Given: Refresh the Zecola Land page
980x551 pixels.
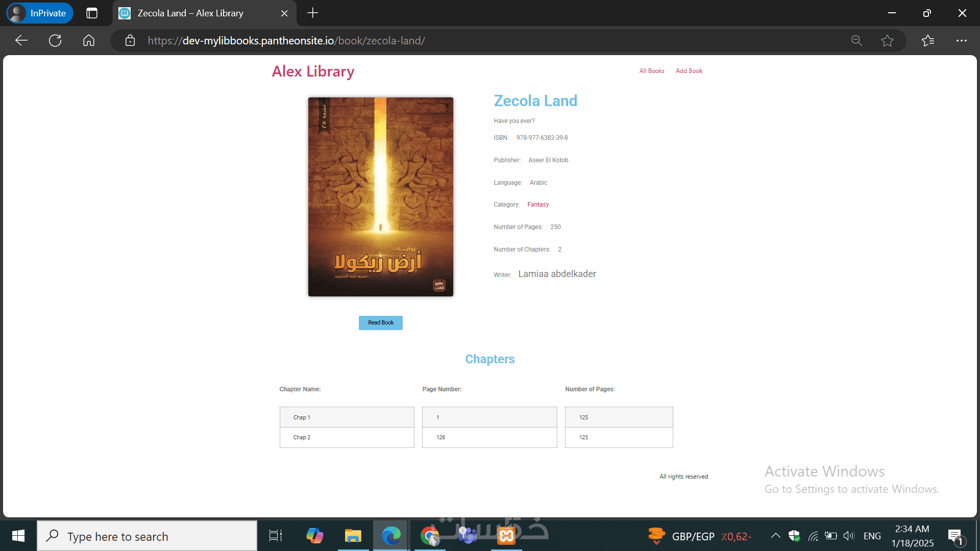Looking at the screenshot, I should (x=55, y=41).
